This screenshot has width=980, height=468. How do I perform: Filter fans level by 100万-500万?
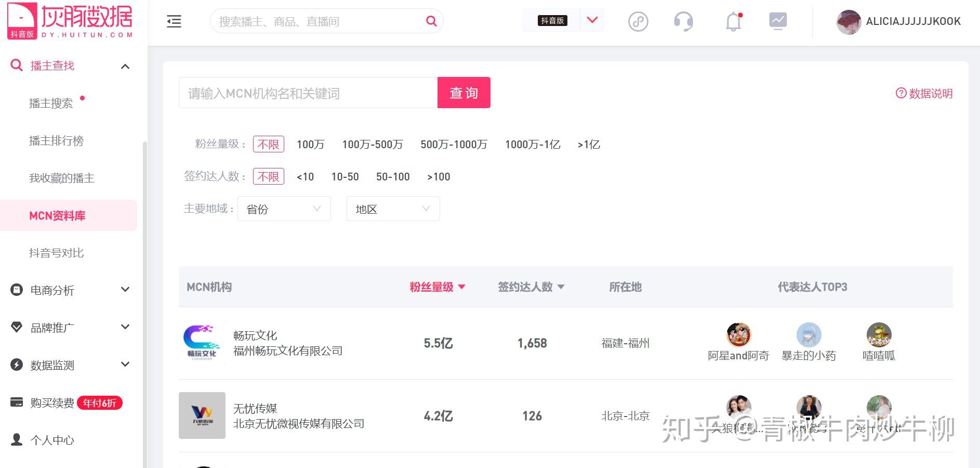tap(372, 145)
